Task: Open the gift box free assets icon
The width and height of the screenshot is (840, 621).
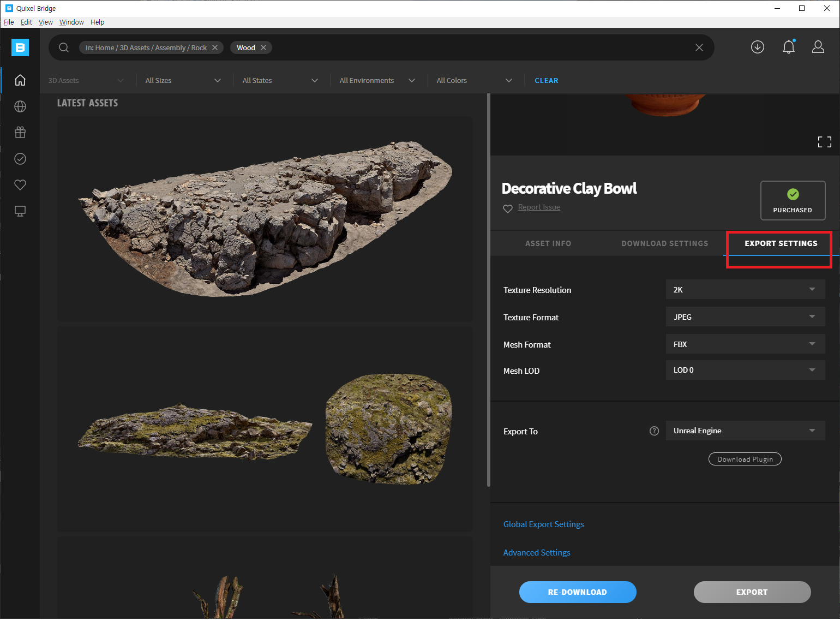Action: tap(20, 133)
